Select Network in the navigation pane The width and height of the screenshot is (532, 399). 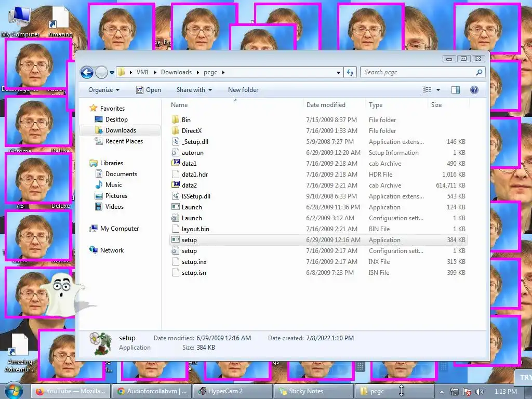point(112,250)
